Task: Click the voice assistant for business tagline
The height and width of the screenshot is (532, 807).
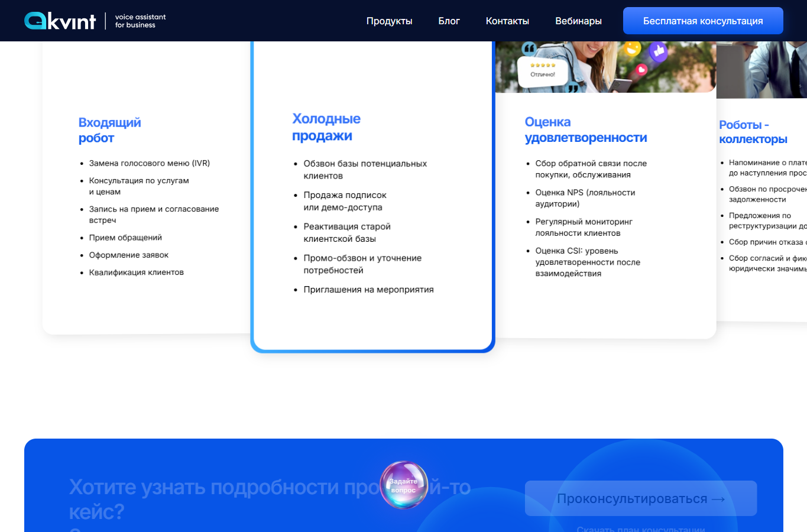Action: [x=140, y=21]
